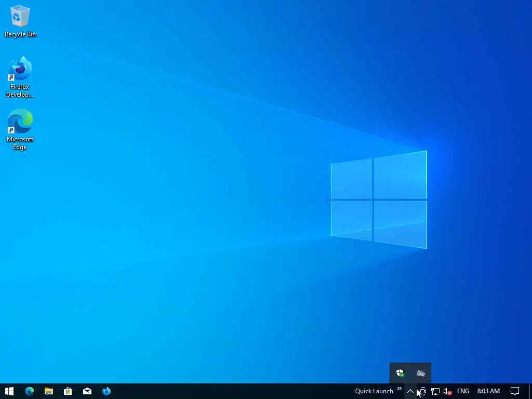
Task: Click the muted speaker volume icon
Action: pos(447,391)
